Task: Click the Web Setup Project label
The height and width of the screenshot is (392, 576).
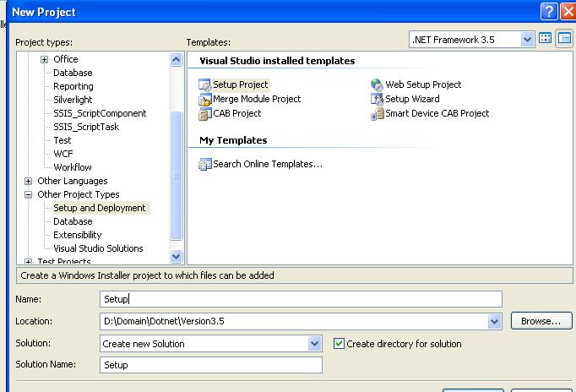Action: coord(423,84)
